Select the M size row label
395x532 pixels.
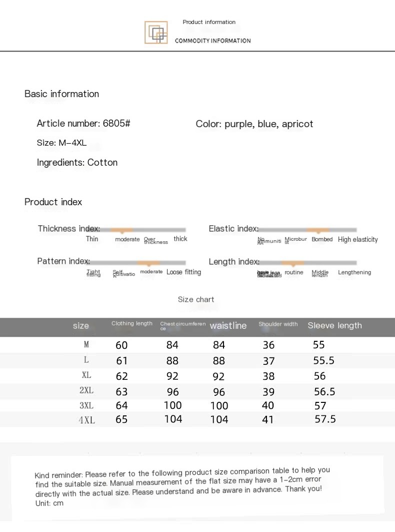click(86, 345)
